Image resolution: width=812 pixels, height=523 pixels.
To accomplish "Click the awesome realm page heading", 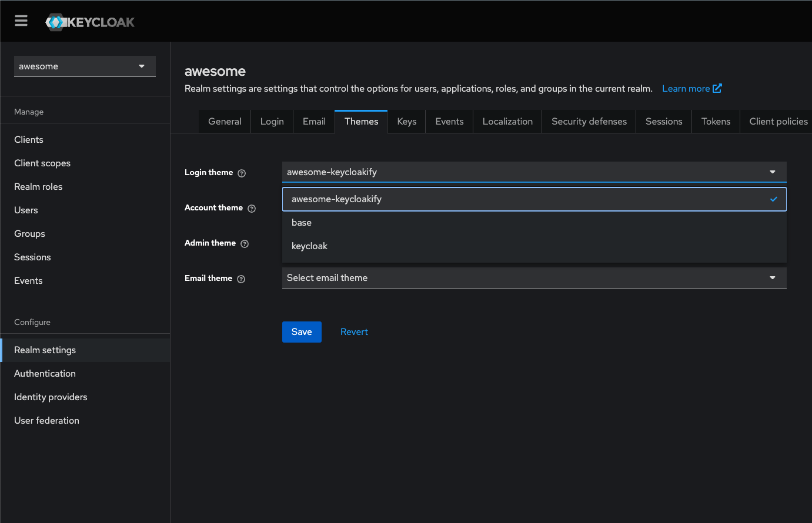I will coord(215,71).
